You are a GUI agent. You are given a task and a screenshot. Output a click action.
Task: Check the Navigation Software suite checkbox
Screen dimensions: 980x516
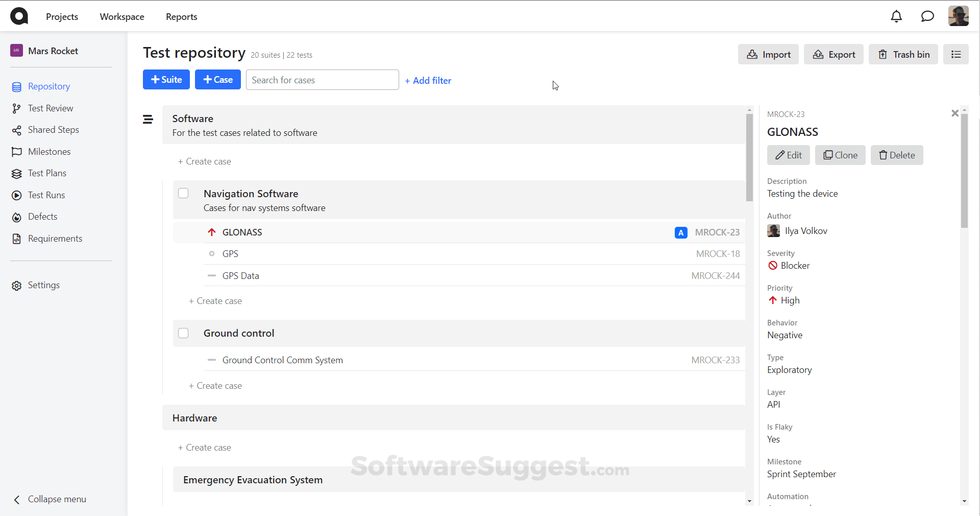pos(183,193)
